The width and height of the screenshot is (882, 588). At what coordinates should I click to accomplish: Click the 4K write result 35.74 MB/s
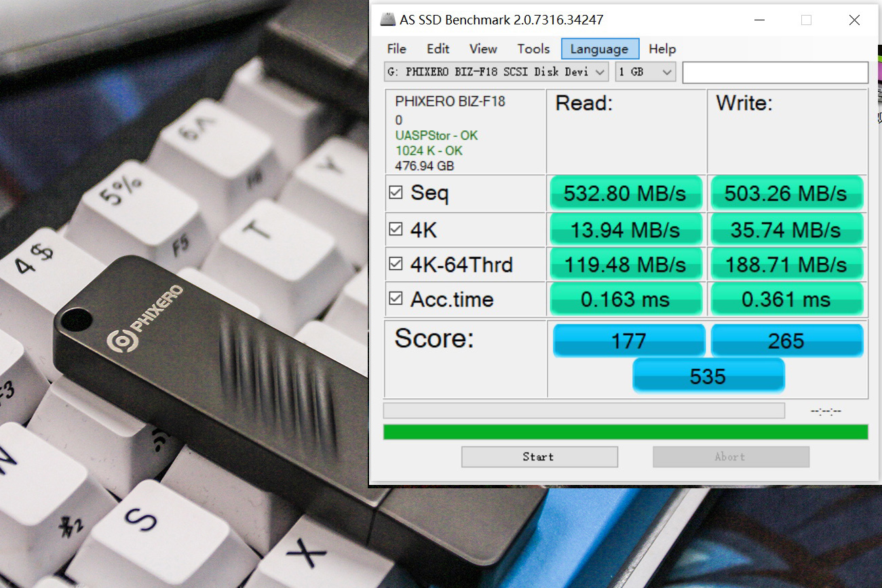coord(786,230)
